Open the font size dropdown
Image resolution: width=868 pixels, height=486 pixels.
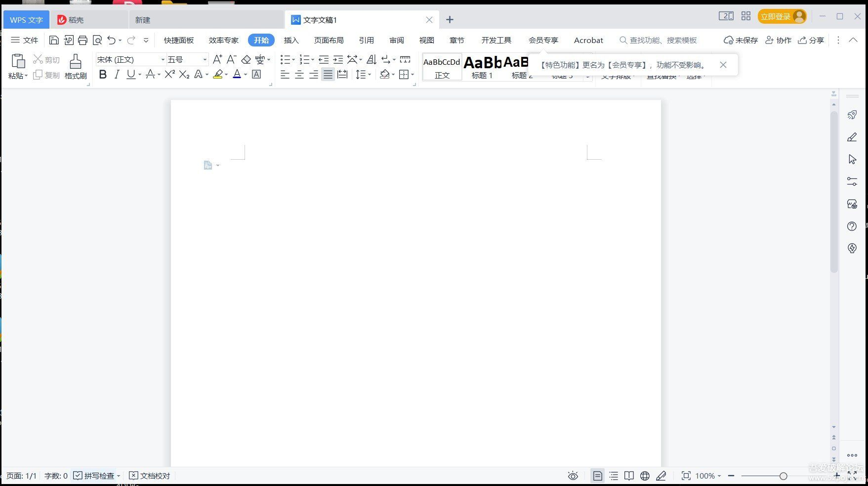(205, 59)
